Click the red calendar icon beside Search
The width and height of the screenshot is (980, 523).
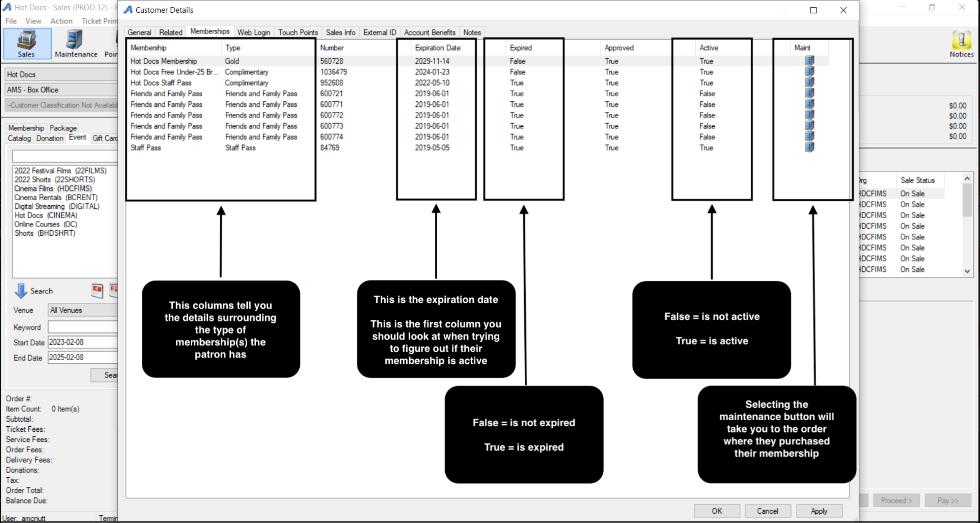(x=97, y=290)
